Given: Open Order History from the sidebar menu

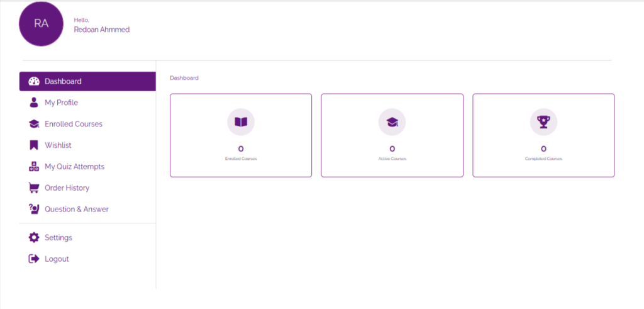Looking at the screenshot, I should [x=67, y=188].
